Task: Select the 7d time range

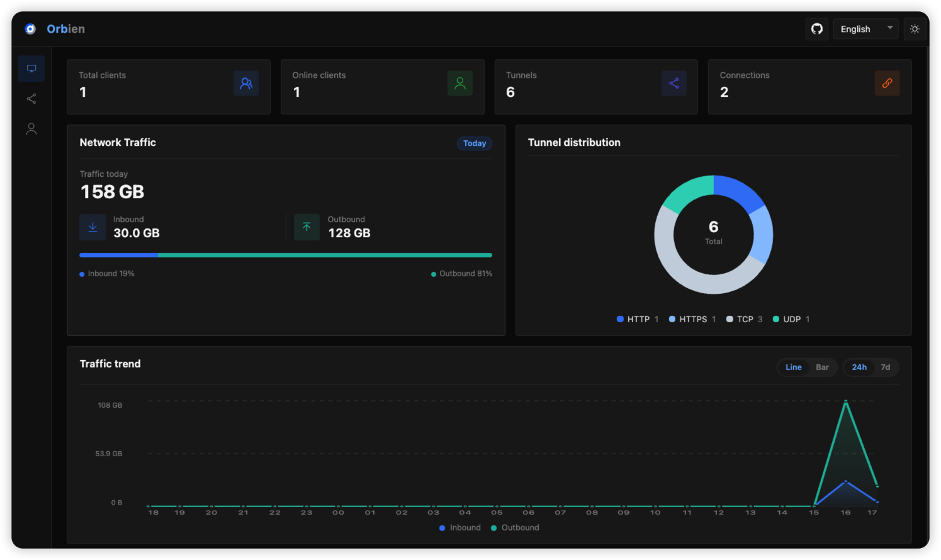Action: pyautogui.click(x=886, y=367)
